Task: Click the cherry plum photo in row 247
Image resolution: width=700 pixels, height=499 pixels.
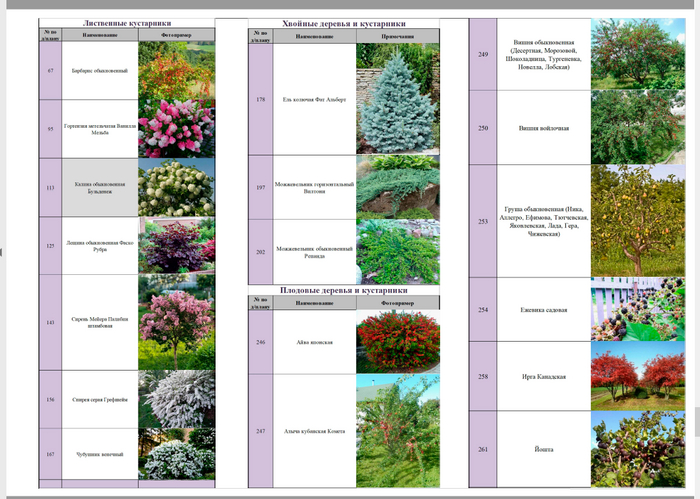Action: click(x=398, y=431)
